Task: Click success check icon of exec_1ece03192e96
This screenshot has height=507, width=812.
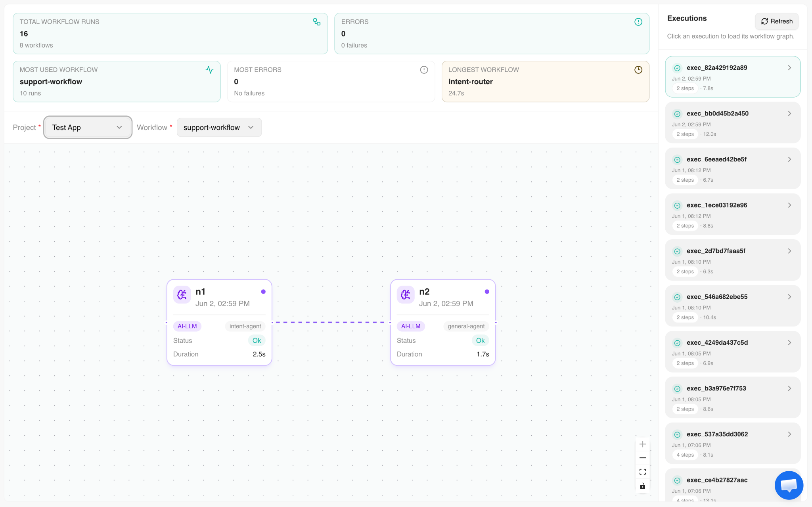Action: 678,205
